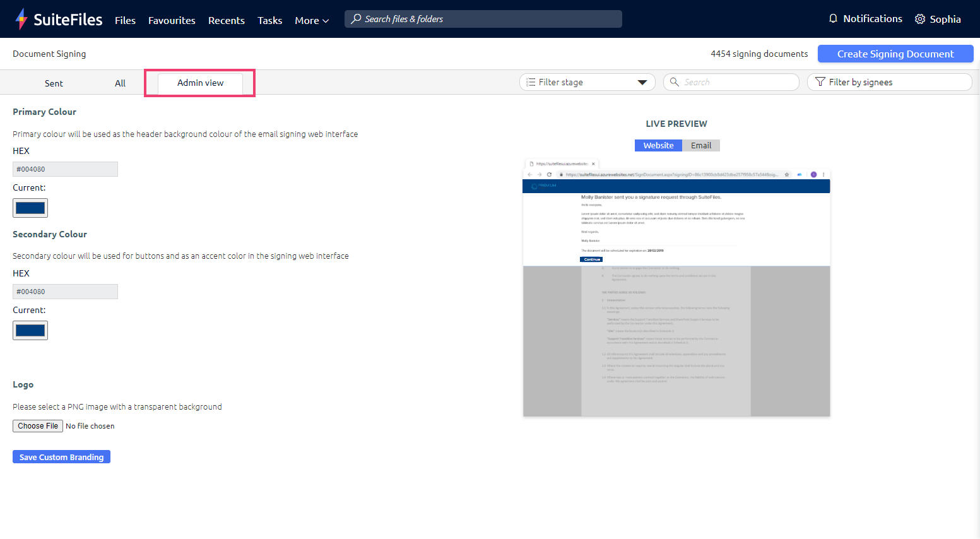Image resolution: width=980 pixels, height=539 pixels.
Task: Focus the Primary Colour HEX field
Action: click(65, 169)
